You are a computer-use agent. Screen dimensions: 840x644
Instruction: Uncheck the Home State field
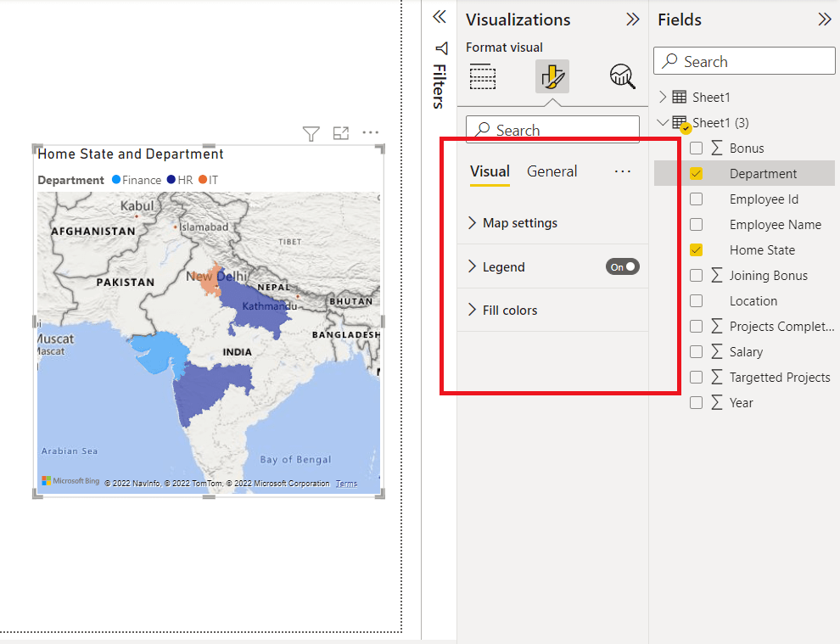(x=697, y=250)
